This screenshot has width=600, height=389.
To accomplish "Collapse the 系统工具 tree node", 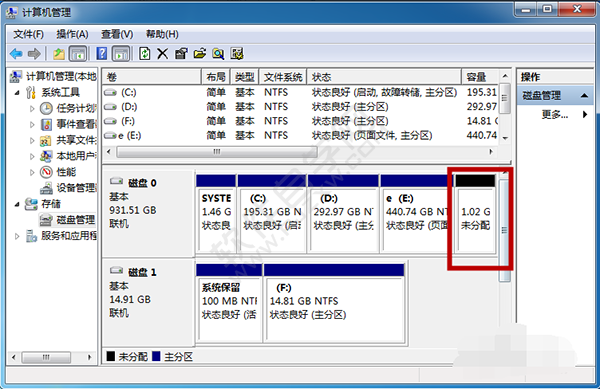I will tap(17, 93).
